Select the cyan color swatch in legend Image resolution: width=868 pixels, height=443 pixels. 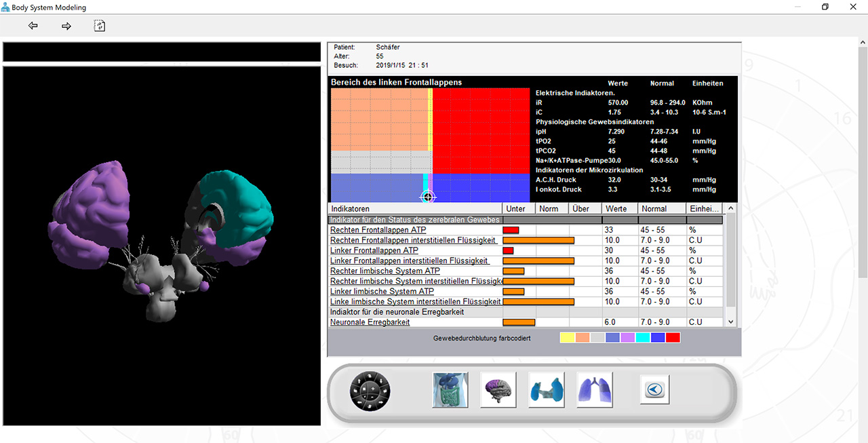(643, 338)
